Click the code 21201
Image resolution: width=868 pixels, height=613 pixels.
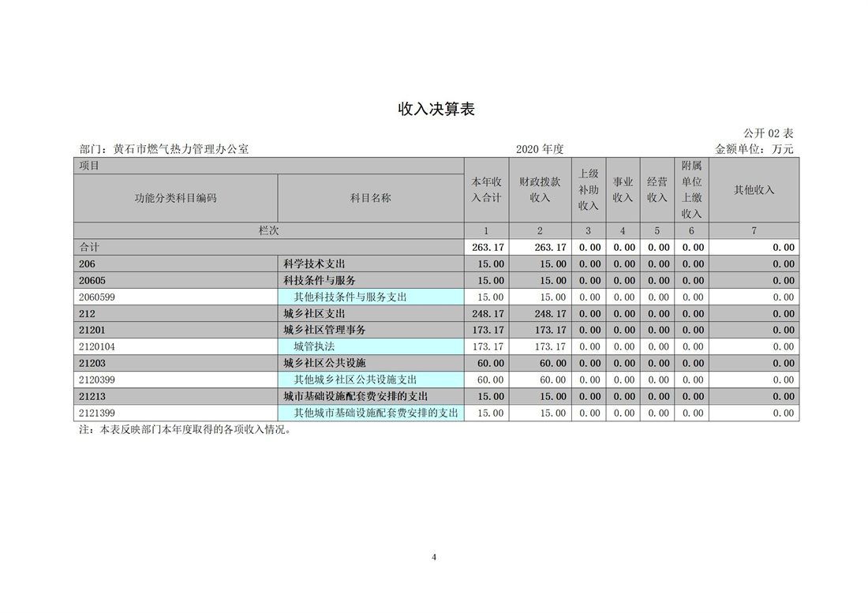click(92, 331)
